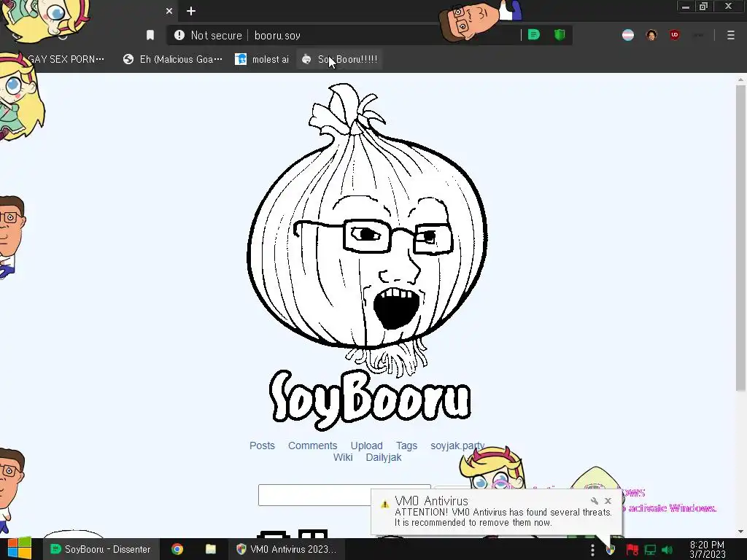Switch to VM0 Antivirus 2023 taskbar window
The height and width of the screenshot is (560, 747).
click(x=286, y=549)
